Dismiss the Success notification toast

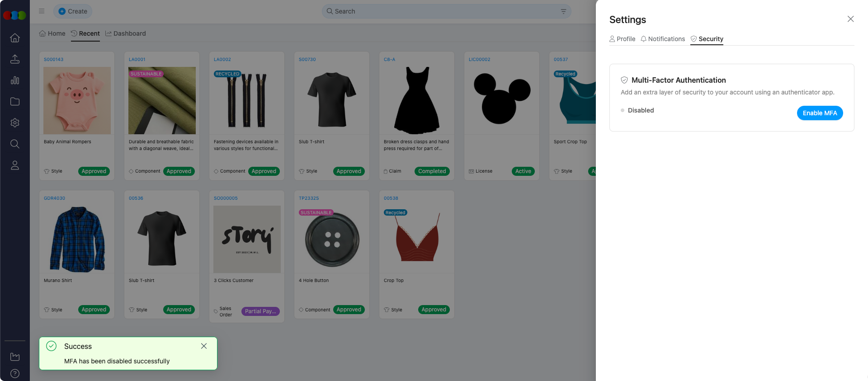(204, 346)
